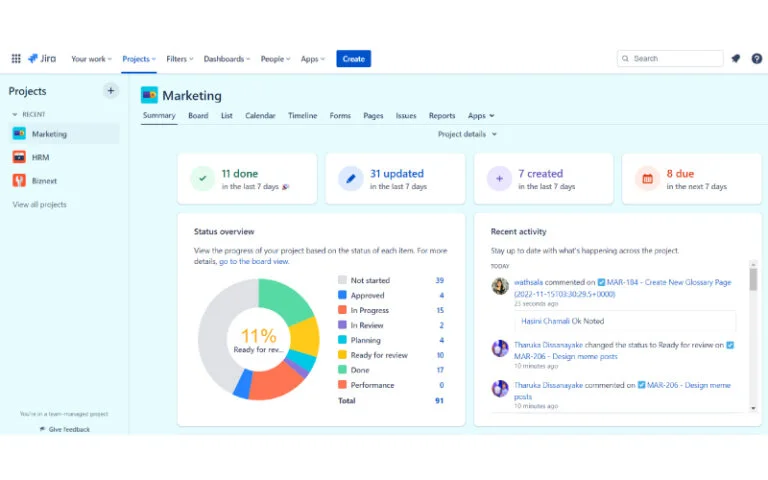The width and height of the screenshot is (768, 480).
Task: Follow the 'go to the board view' link
Action: (254, 262)
